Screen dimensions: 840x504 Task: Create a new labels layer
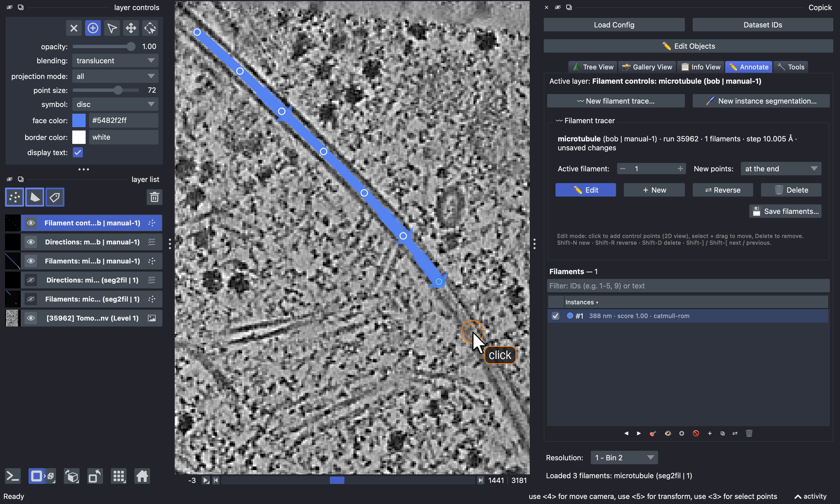[55, 197]
